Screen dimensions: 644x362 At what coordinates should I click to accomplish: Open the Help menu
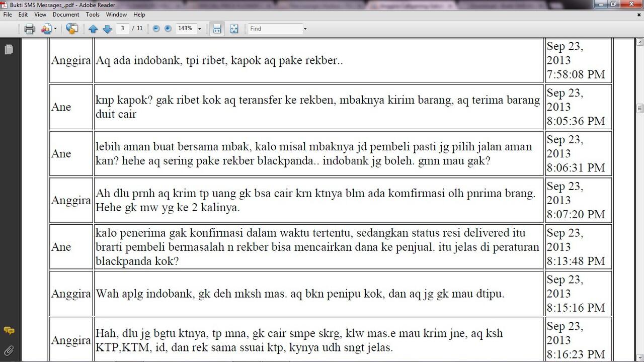click(139, 15)
